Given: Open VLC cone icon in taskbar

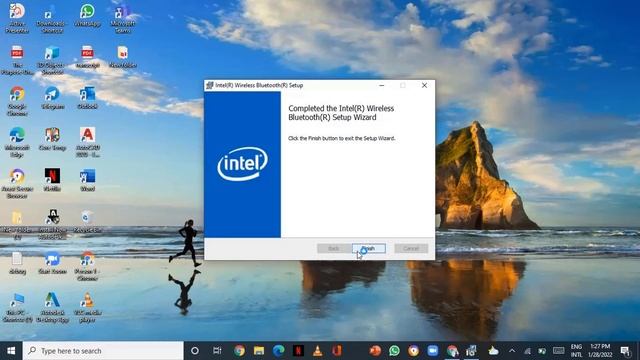Looking at the screenshot, I should tap(318, 351).
